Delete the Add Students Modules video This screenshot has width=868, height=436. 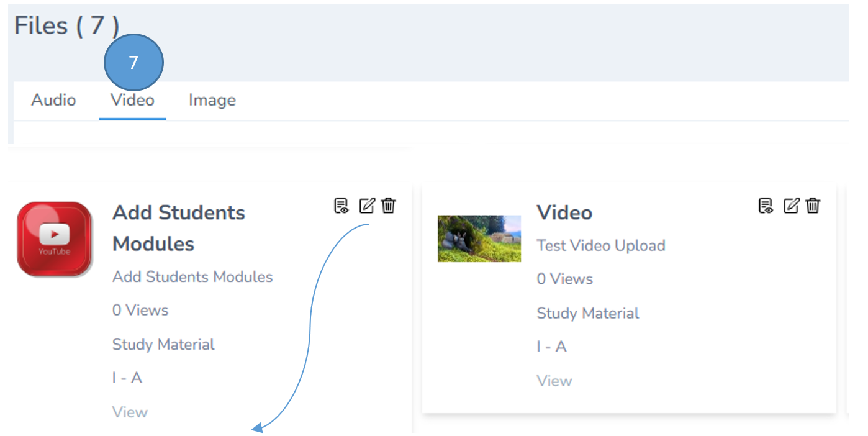tap(388, 206)
